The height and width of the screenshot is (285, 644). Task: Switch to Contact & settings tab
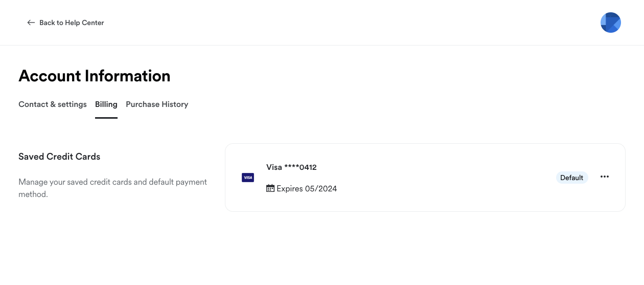click(53, 104)
